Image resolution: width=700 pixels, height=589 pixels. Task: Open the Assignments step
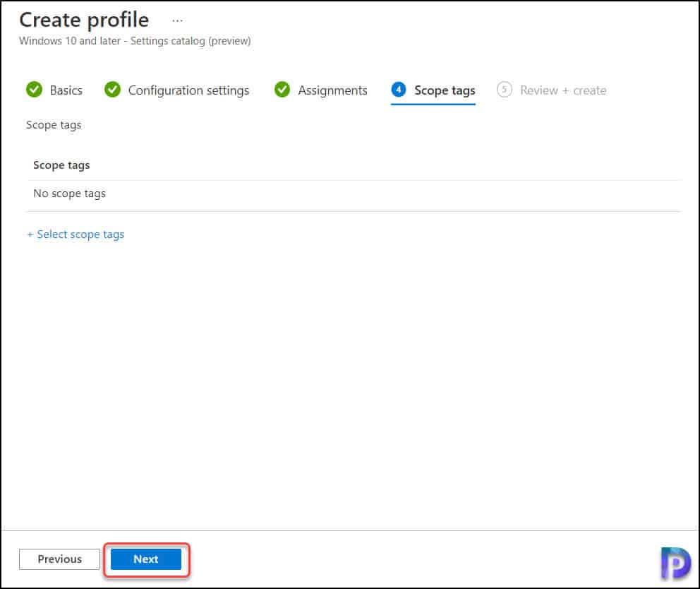coord(333,90)
